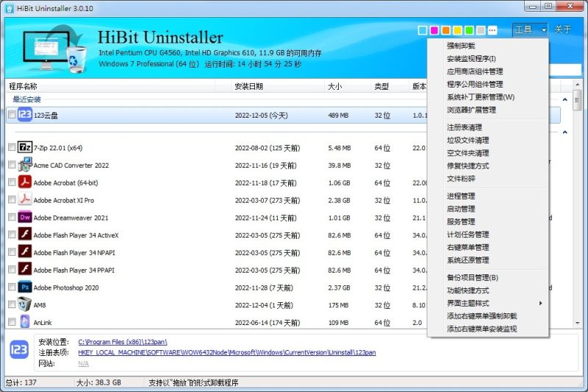
Task: Click the monitor and recycle bin logo
Action: [54, 48]
